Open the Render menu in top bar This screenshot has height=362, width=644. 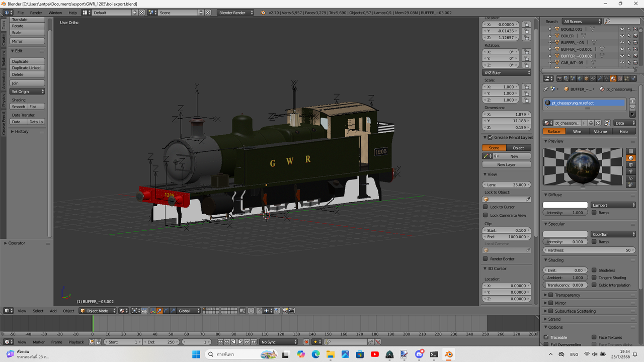coord(36,13)
